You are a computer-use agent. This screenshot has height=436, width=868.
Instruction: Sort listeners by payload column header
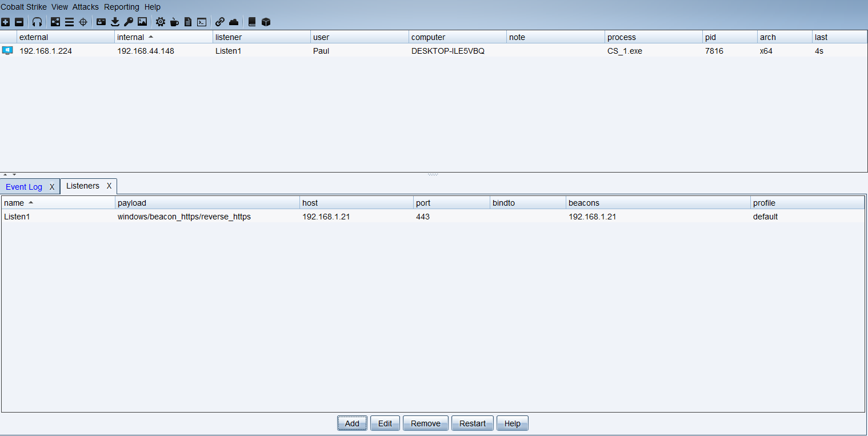click(x=207, y=203)
